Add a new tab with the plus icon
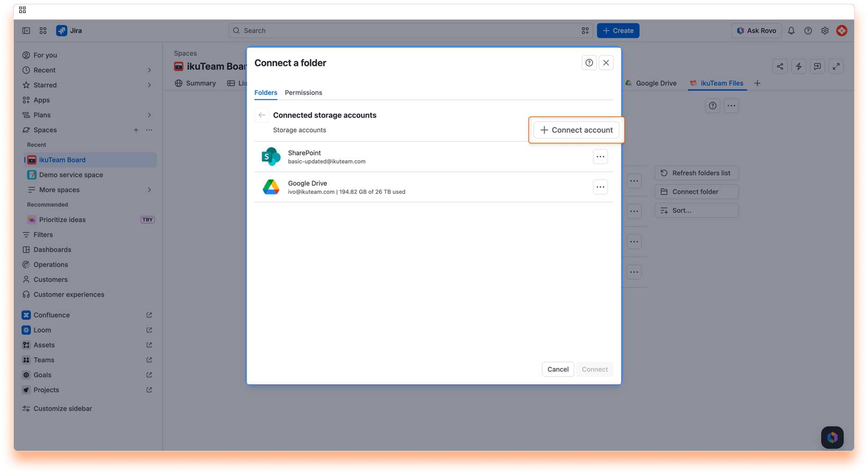The image size is (868, 474). 757,83
